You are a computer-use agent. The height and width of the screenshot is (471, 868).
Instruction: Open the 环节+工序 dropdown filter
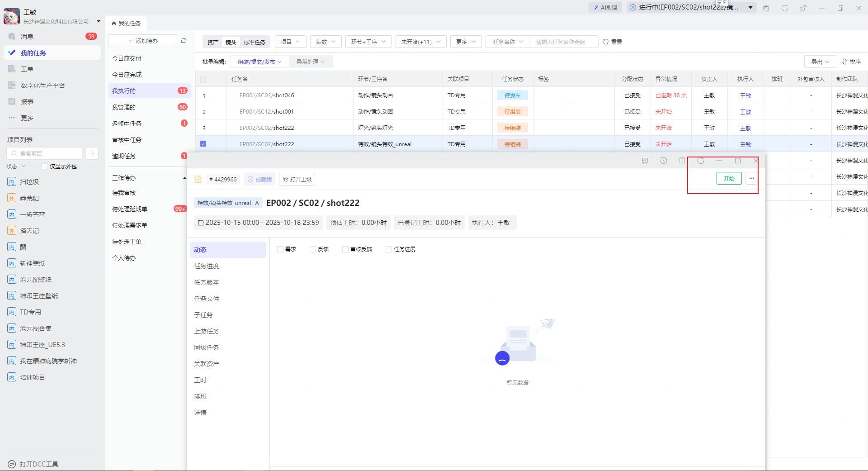click(368, 42)
